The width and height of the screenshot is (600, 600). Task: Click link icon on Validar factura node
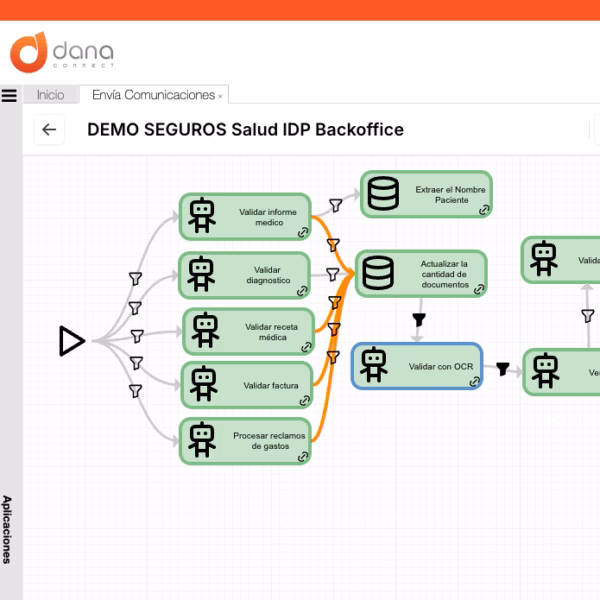pyautogui.click(x=305, y=400)
